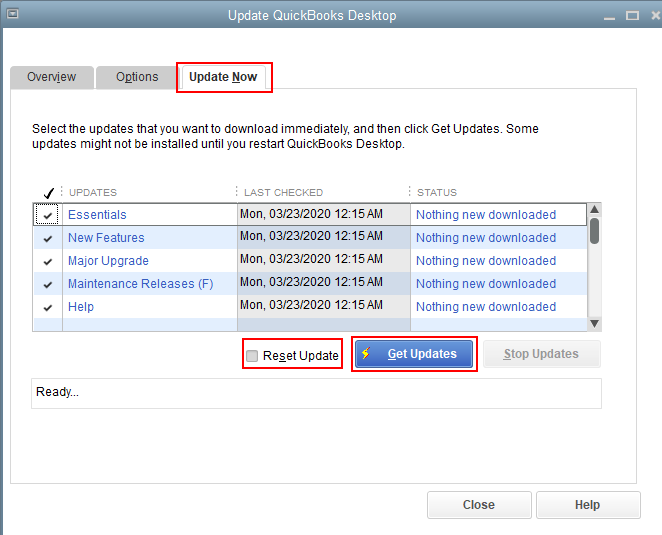
Task: Click the scroll down arrow in updates list
Action: coord(594,324)
